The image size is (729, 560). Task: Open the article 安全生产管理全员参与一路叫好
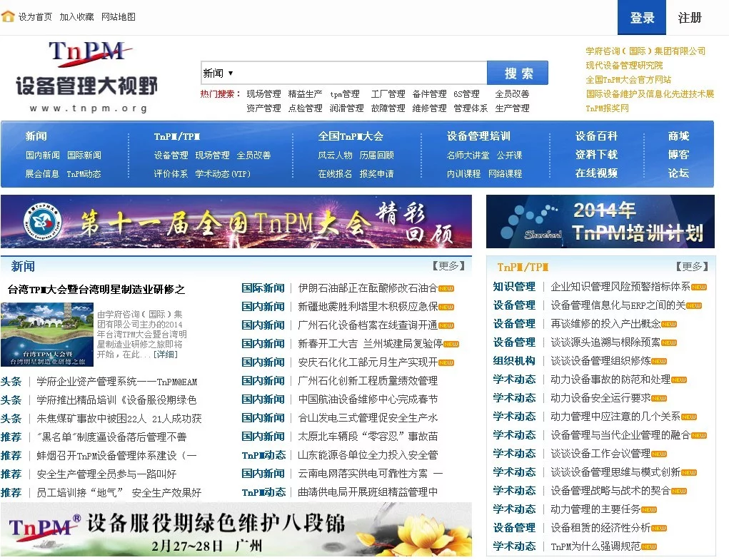[x=106, y=474]
